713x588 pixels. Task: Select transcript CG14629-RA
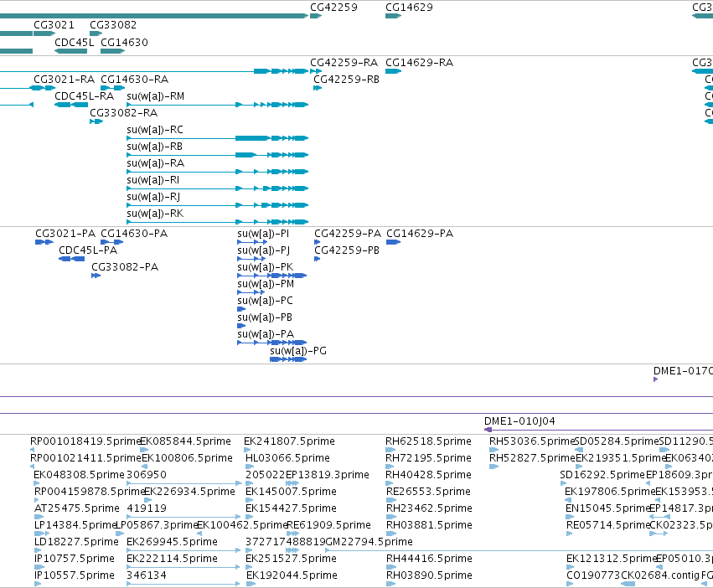coord(419,62)
